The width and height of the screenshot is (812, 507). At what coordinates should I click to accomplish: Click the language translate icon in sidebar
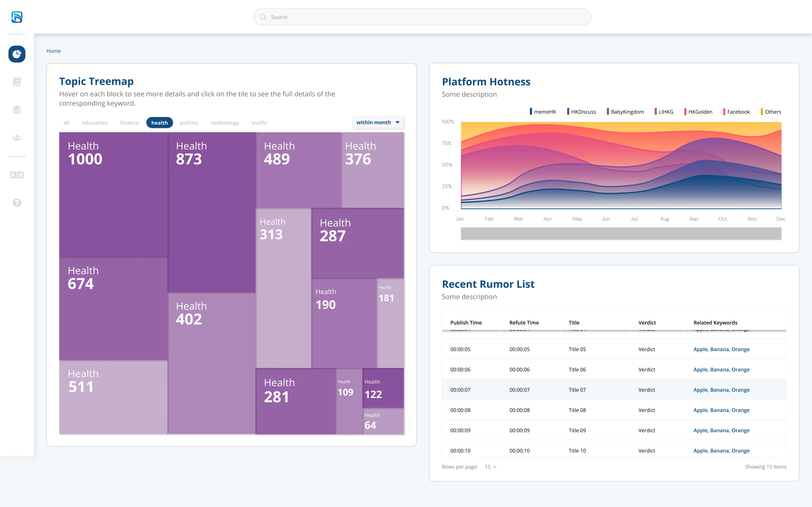pyautogui.click(x=17, y=175)
